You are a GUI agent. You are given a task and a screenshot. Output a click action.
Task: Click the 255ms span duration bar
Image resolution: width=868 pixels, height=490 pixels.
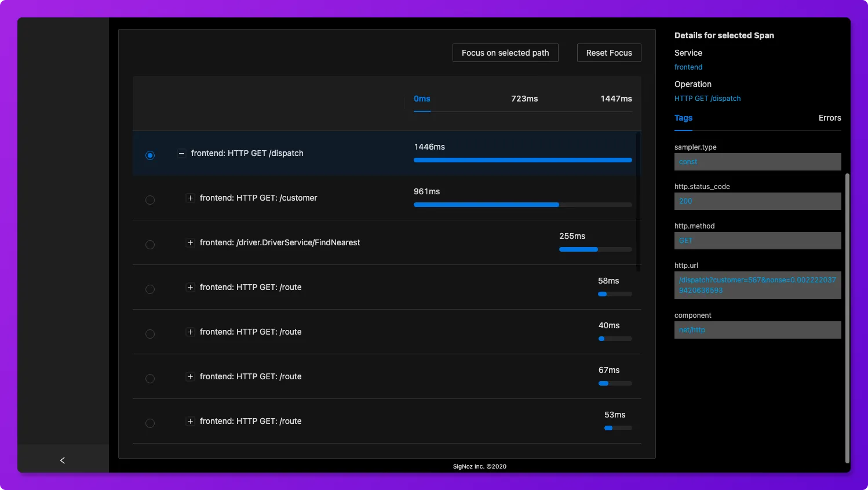(578, 249)
